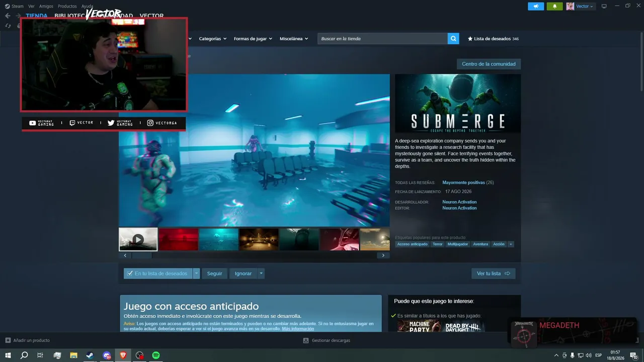Open the Submerge game capsule image
The width and height of the screenshot is (644, 362).
458,104
